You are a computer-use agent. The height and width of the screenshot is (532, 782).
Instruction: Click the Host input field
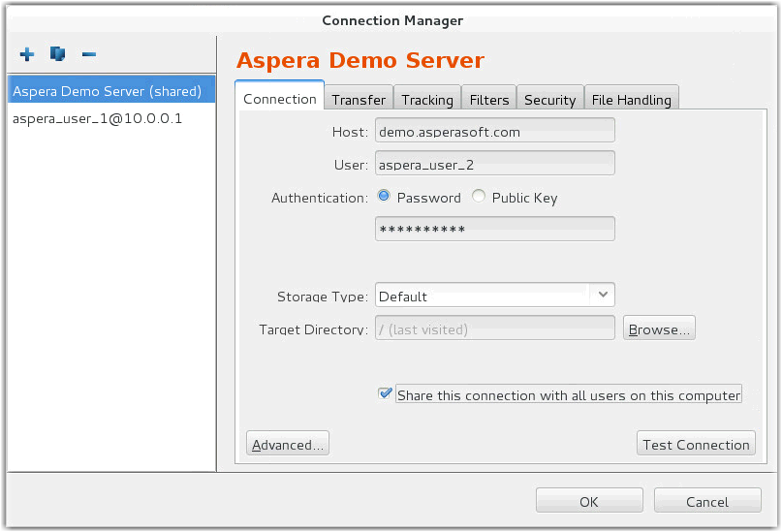point(495,131)
